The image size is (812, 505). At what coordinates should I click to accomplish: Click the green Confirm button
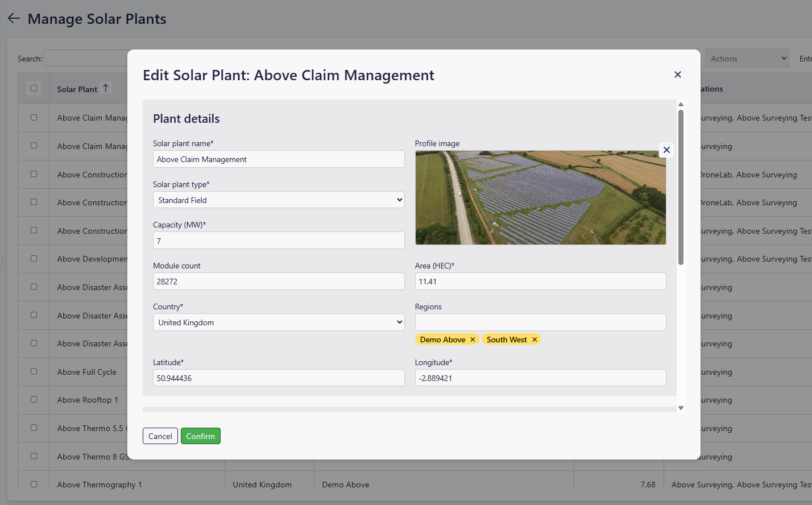tap(200, 436)
